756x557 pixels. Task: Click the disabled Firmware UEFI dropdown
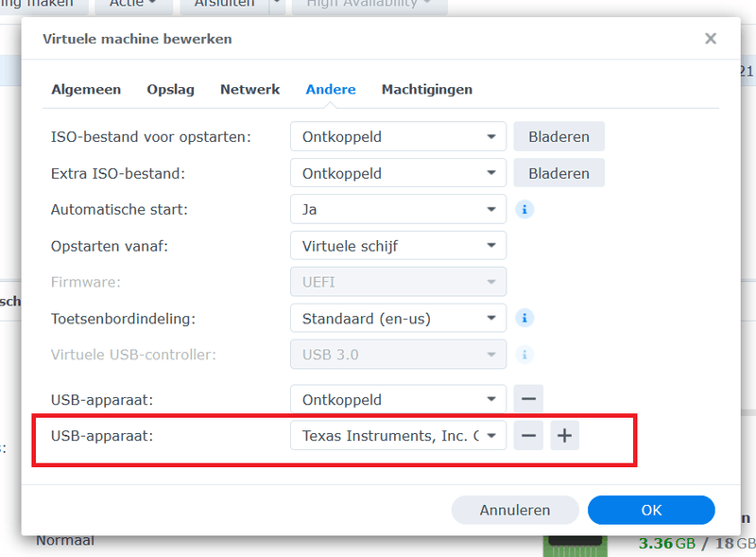pyautogui.click(x=398, y=282)
